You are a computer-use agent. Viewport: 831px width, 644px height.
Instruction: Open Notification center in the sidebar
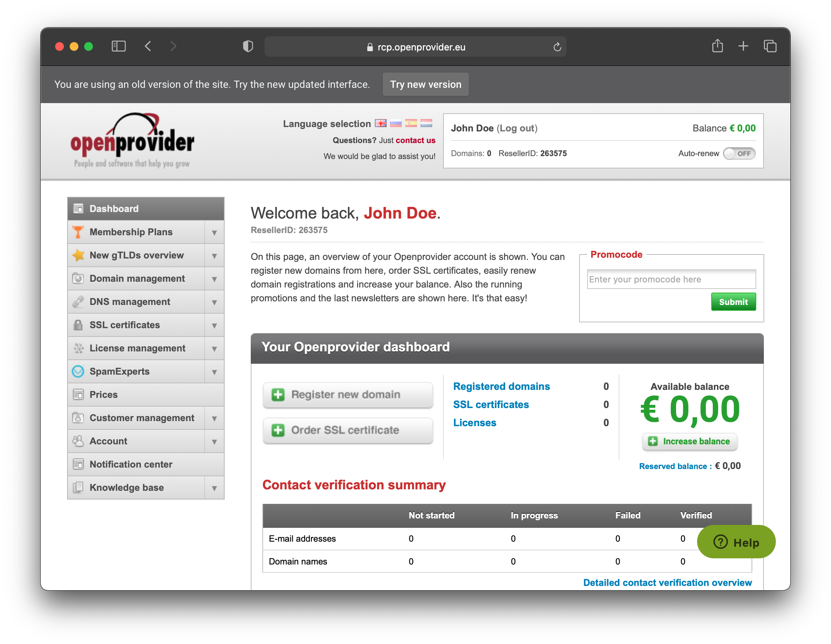pos(146,464)
